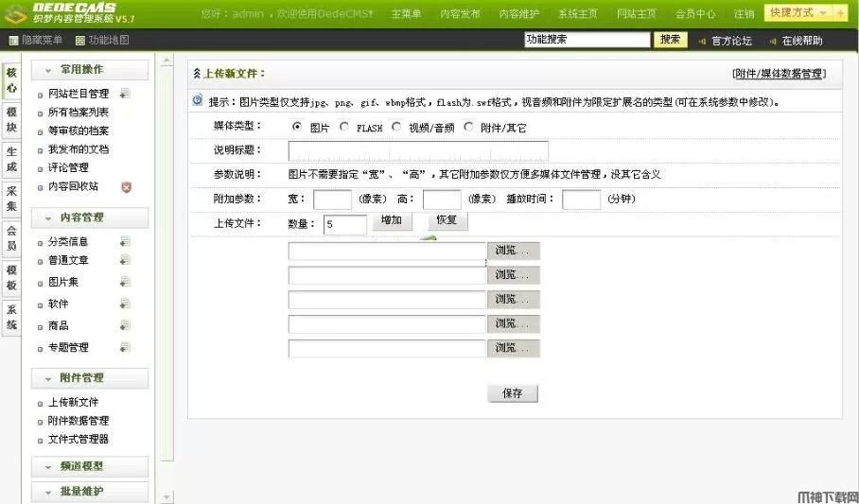This screenshot has width=859, height=504.
Task: Open the 快捷方式 dropdown
Action: click(798, 13)
